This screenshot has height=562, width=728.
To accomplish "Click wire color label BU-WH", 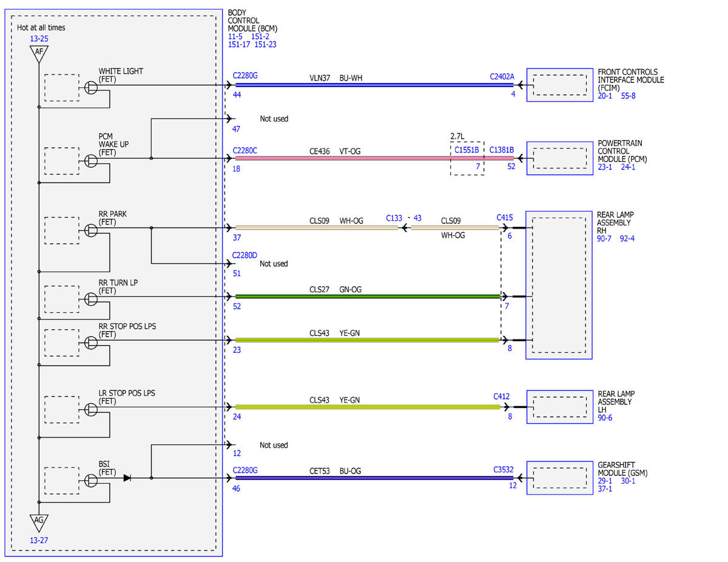I will point(351,79).
